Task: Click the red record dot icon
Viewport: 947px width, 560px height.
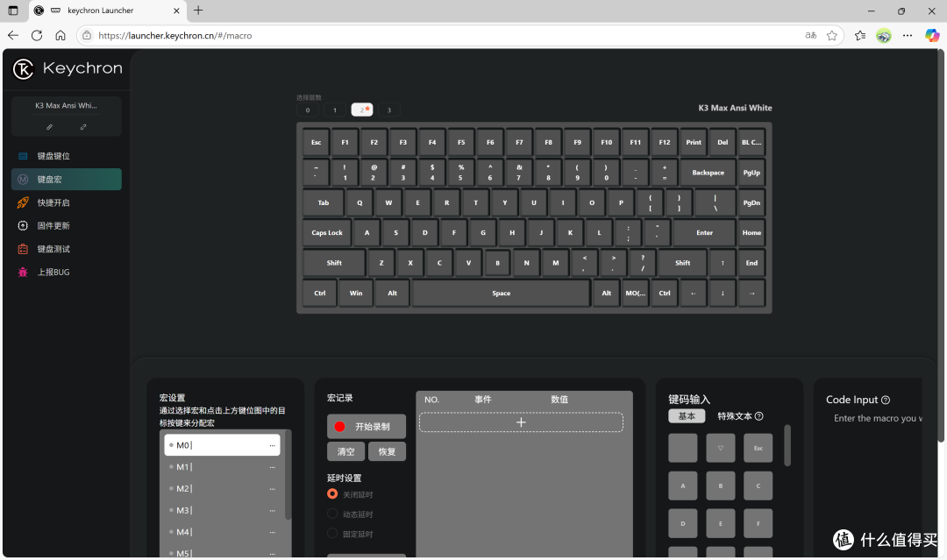Action: (339, 427)
